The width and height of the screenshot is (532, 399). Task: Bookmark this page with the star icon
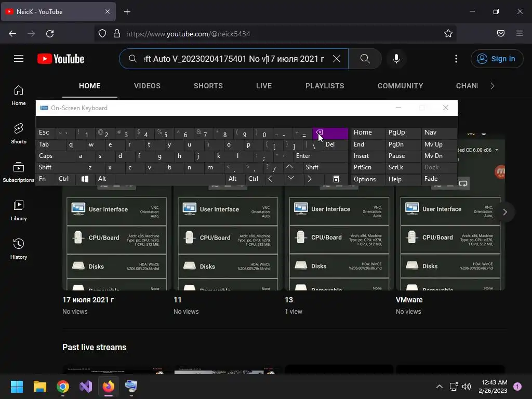pyautogui.click(x=448, y=33)
